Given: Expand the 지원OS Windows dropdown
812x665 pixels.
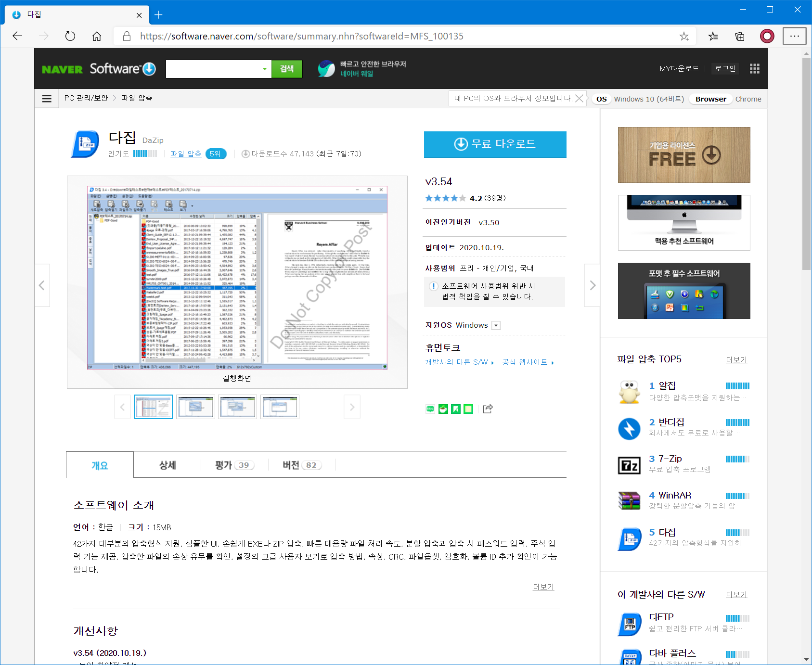Looking at the screenshot, I should 496,326.
